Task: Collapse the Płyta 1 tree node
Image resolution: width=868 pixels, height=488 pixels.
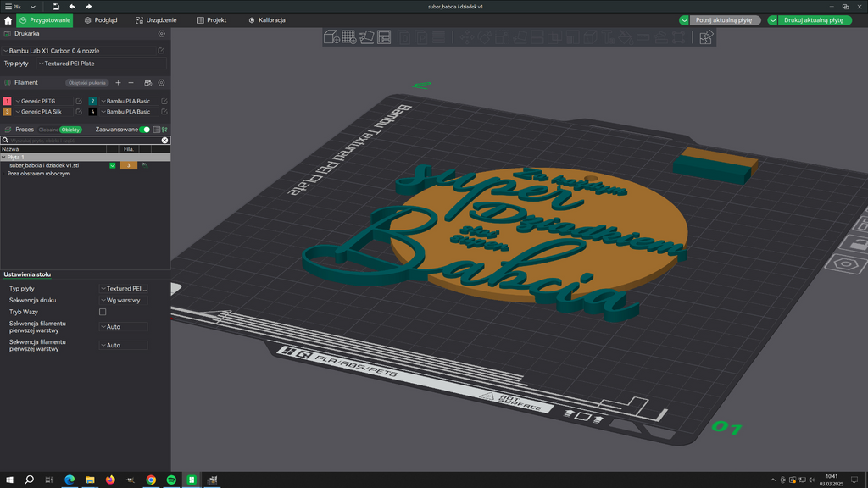Action: pyautogui.click(x=3, y=157)
